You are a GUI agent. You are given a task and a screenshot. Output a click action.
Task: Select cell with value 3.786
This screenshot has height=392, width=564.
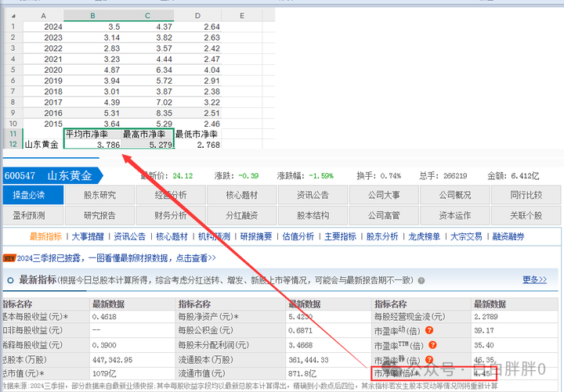[x=92, y=145]
